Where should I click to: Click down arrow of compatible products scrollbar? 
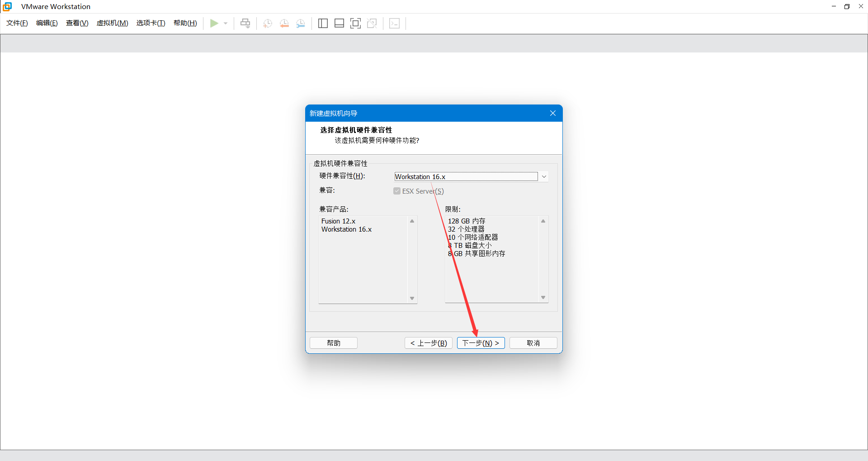pyautogui.click(x=412, y=299)
